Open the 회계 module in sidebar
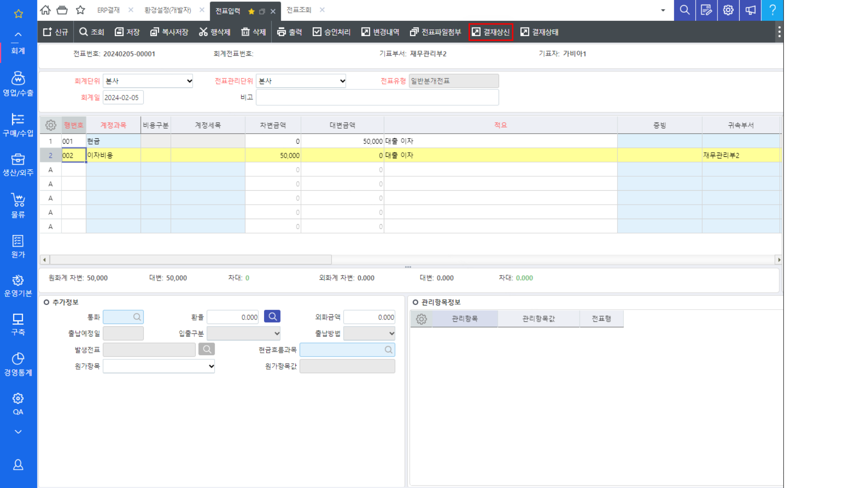The width and height of the screenshot is (868, 488). click(18, 51)
